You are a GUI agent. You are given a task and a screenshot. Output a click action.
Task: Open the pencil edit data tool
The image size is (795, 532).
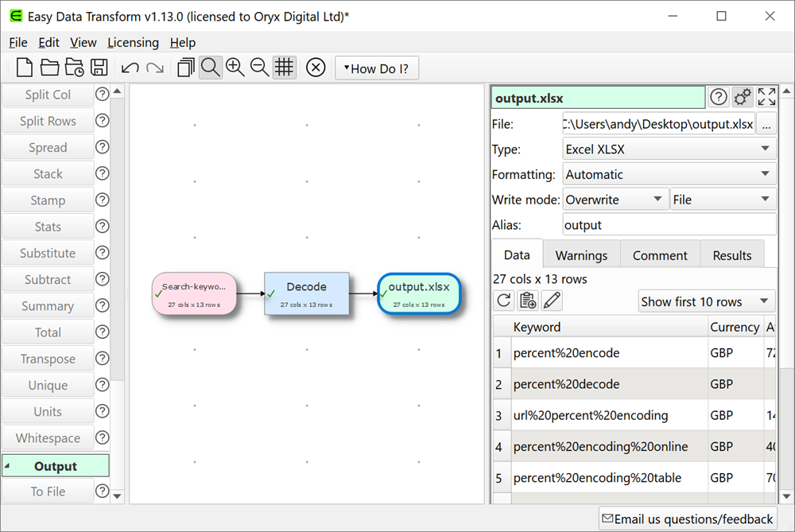[x=550, y=301]
